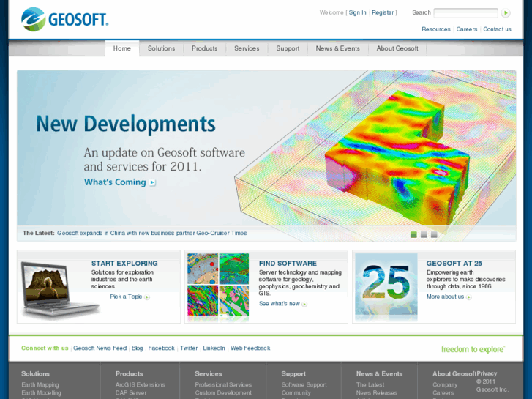The height and width of the screenshot is (399, 532).
Task: Click the 25 anniversary thumbnail
Action: (x=386, y=286)
